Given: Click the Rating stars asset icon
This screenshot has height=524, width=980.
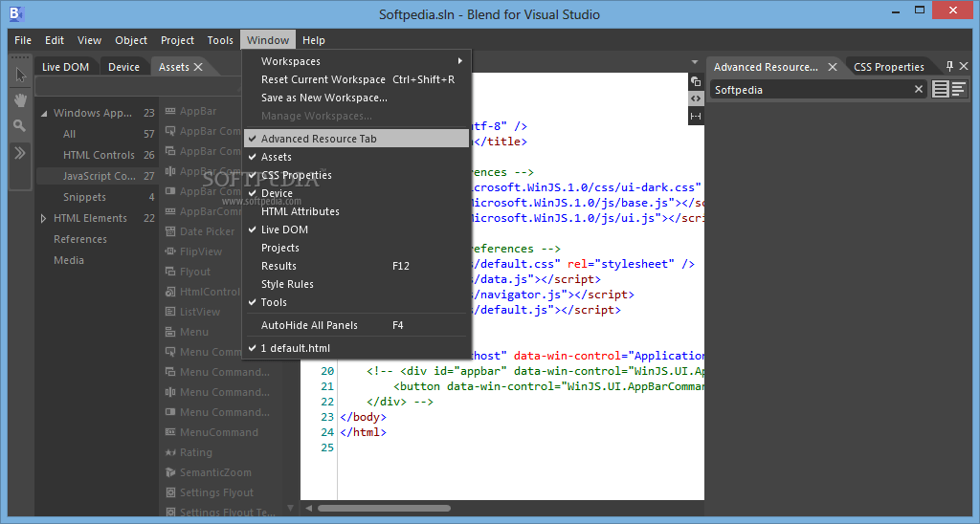Looking at the screenshot, I should pos(170,452).
